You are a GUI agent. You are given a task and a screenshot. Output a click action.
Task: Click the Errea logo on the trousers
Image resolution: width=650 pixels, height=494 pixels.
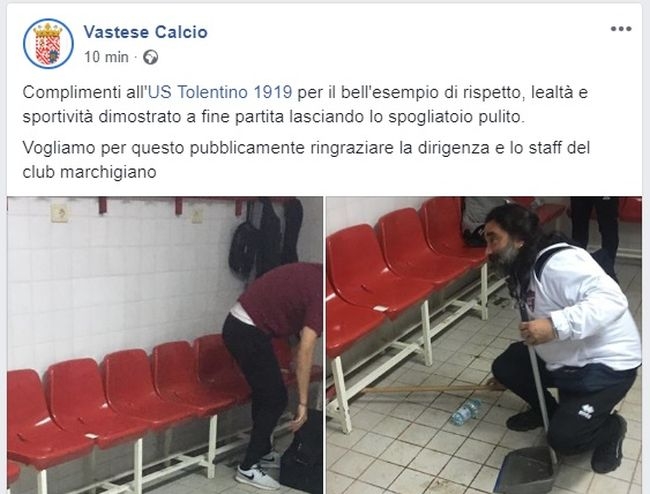click(x=585, y=412)
